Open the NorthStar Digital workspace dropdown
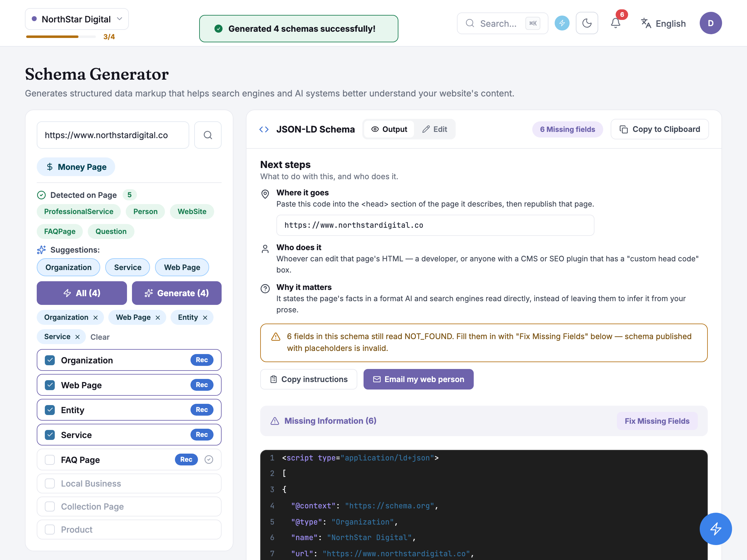 click(x=77, y=19)
